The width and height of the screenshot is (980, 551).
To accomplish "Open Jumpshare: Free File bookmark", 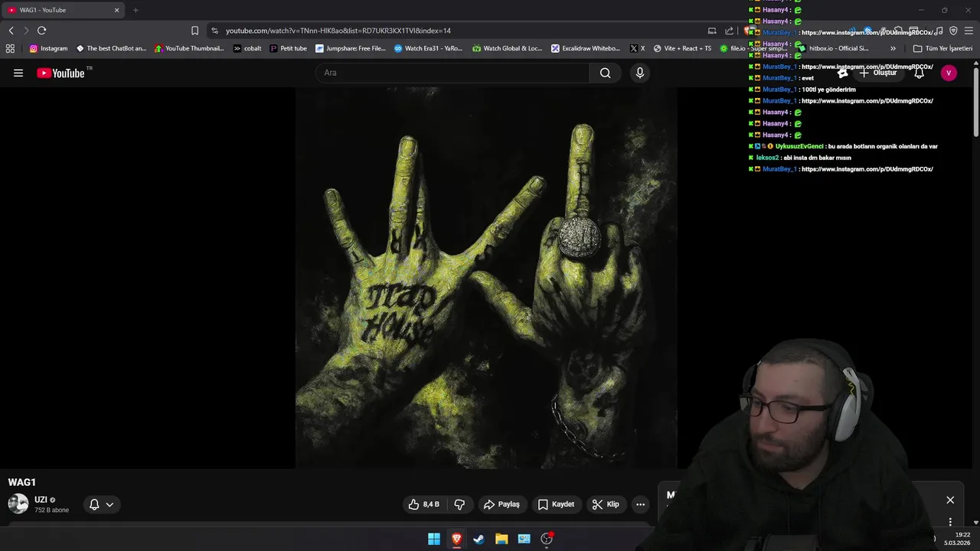I will 351,48.
